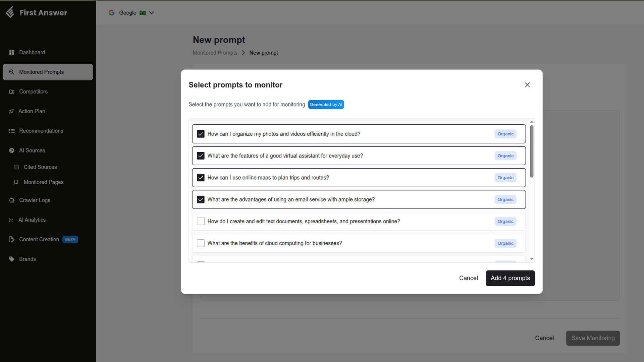Click the Cited Sources document icon
644x362 pixels.
(x=16, y=167)
